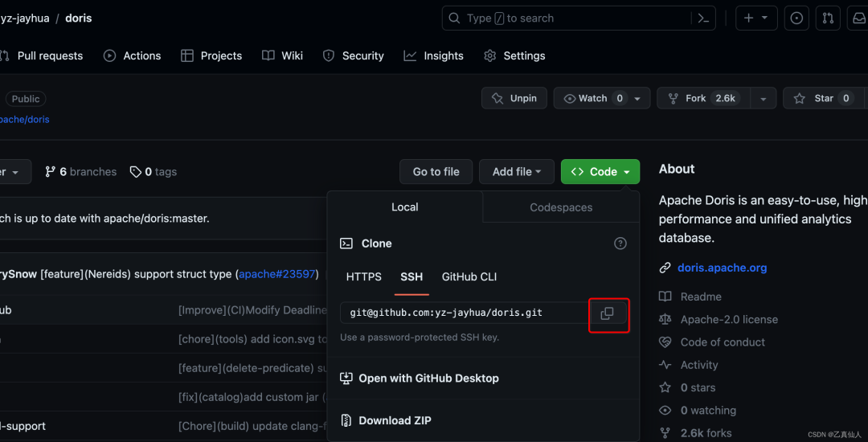868x442 pixels.
Task: Star the repository
Action: point(823,99)
